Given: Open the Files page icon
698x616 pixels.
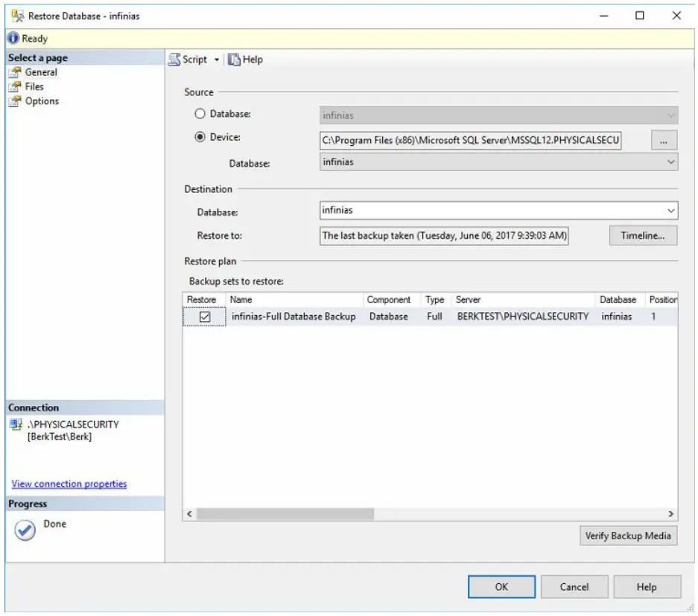Looking at the screenshot, I should [x=15, y=86].
